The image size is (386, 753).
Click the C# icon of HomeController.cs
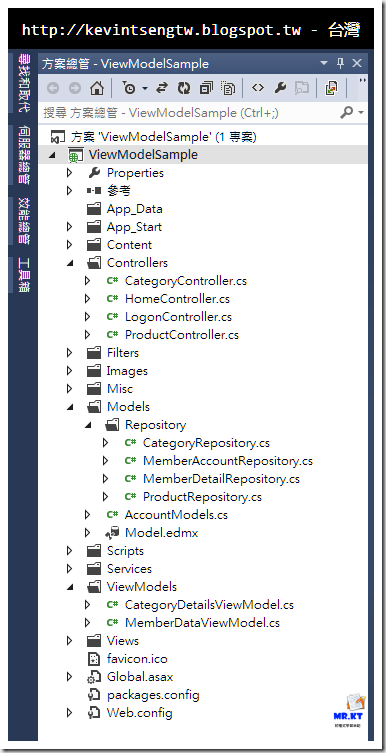click(x=113, y=299)
